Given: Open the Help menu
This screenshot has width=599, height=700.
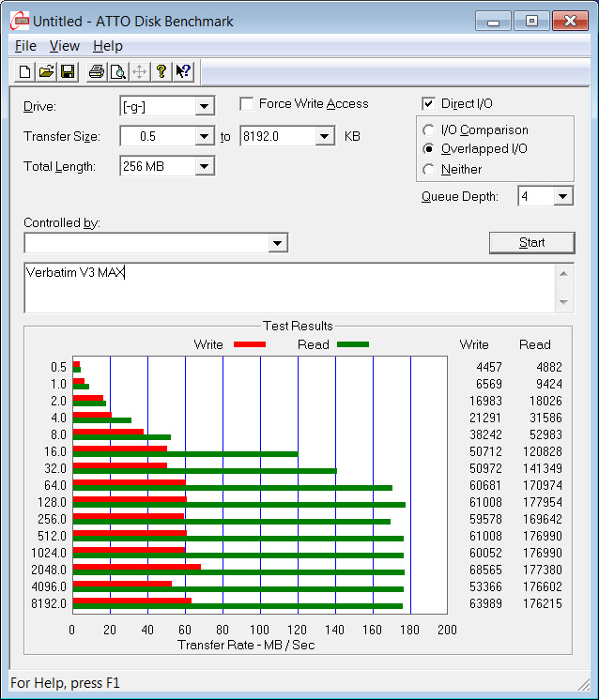Looking at the screenshot, I should point(108,46).
